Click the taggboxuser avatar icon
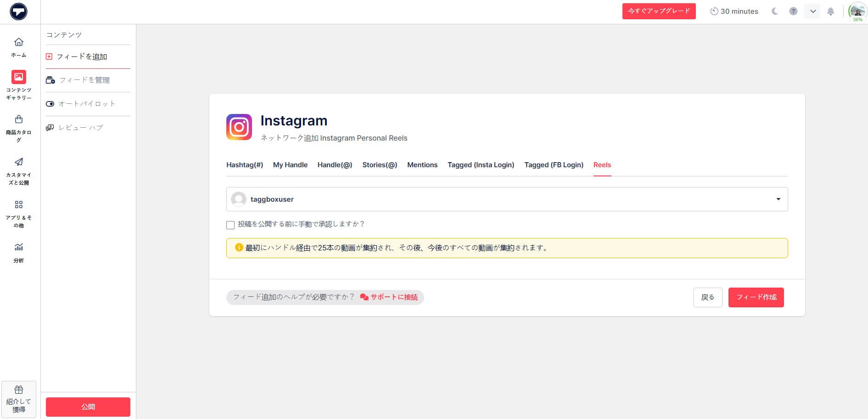Viewport: 868px width, 419px height. 239,199
